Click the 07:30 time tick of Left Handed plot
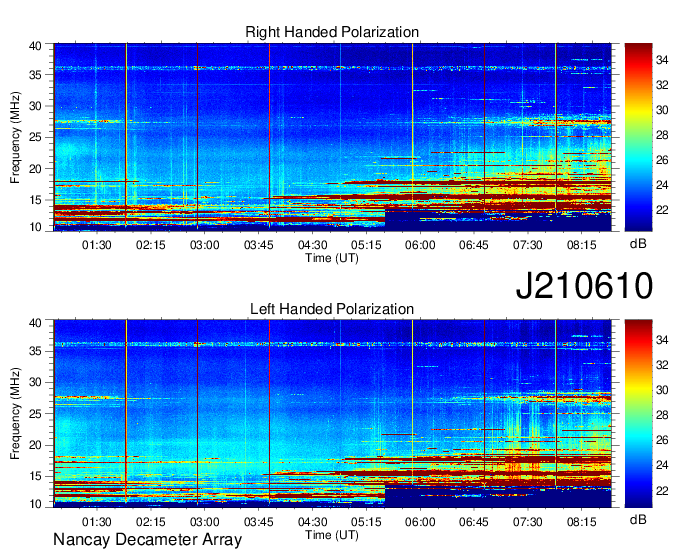The width and height of the screenshot is (680, 552). click(528, 522)
